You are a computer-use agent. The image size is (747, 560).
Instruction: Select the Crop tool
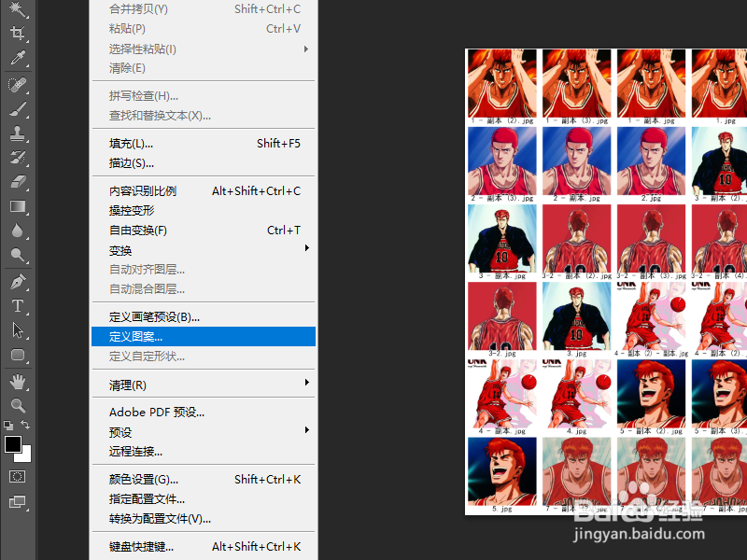18,33
